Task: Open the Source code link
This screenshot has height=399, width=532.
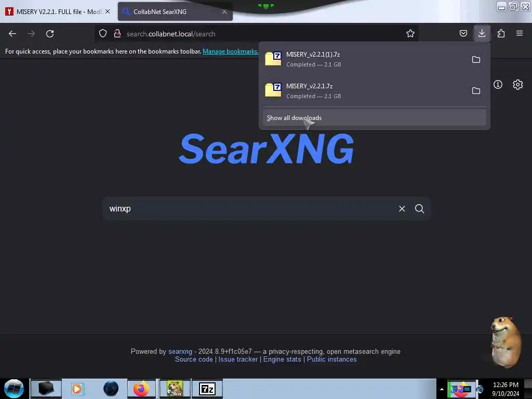Action: pos(194,360)
